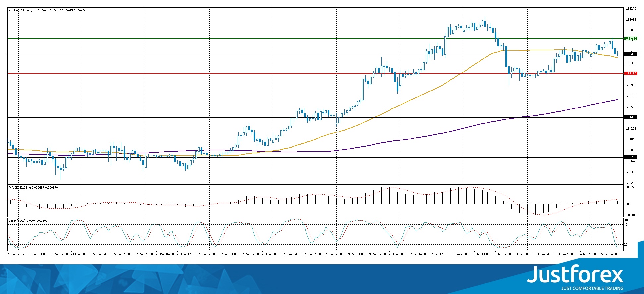The width and height of the screenshot is (644, 294).
Task: Click the 1.33450 price axis label
Action: pyautogui.click(x=631, y=172)
